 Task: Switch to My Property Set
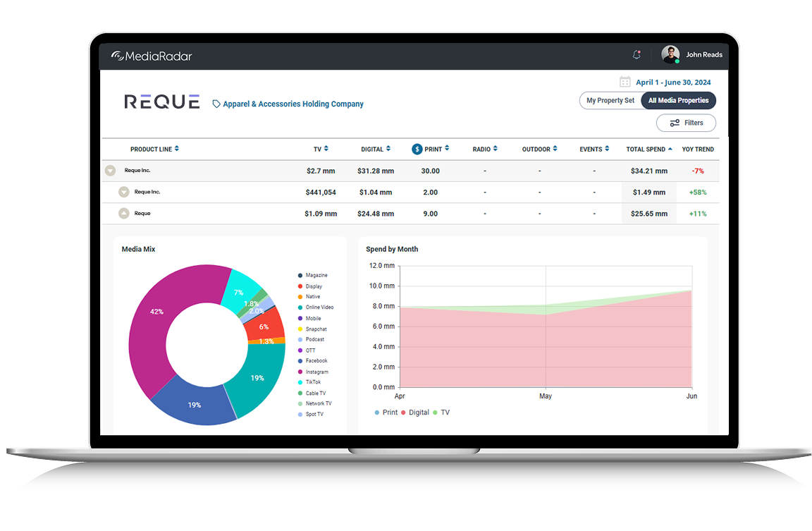click(x=610, y=101)
